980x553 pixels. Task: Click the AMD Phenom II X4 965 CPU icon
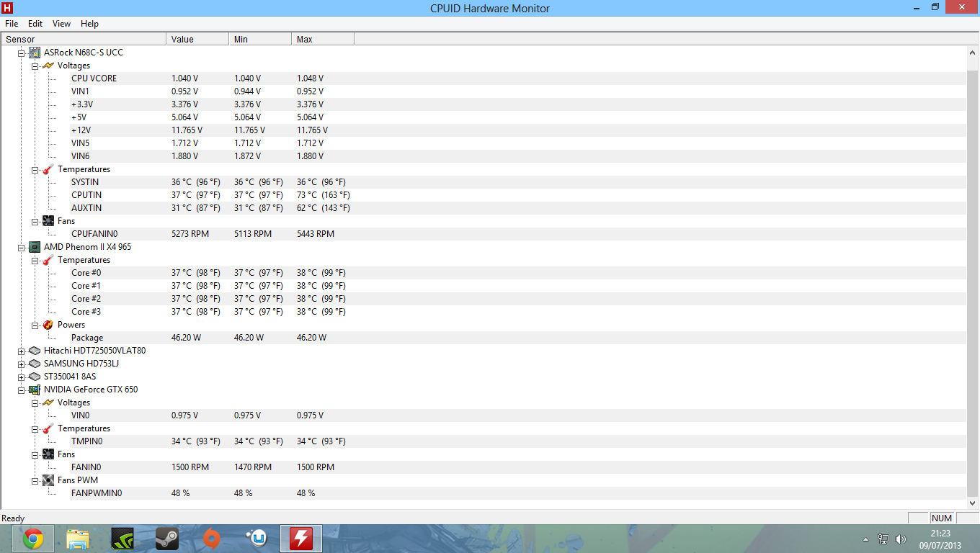[35, 247]
